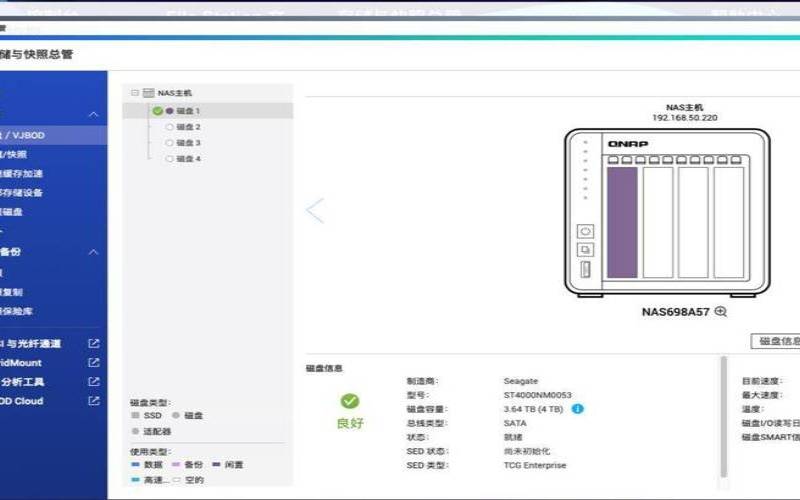Click the empty circle icon beside 磁盘 3
The width and height of the screenshot is (800, 500).
(x=169, y=143)
